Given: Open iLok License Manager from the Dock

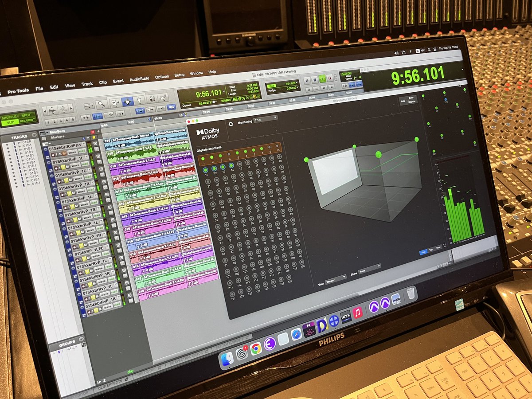Looking at the screenshot, I should pyautogui.click(x=346, y=317).
